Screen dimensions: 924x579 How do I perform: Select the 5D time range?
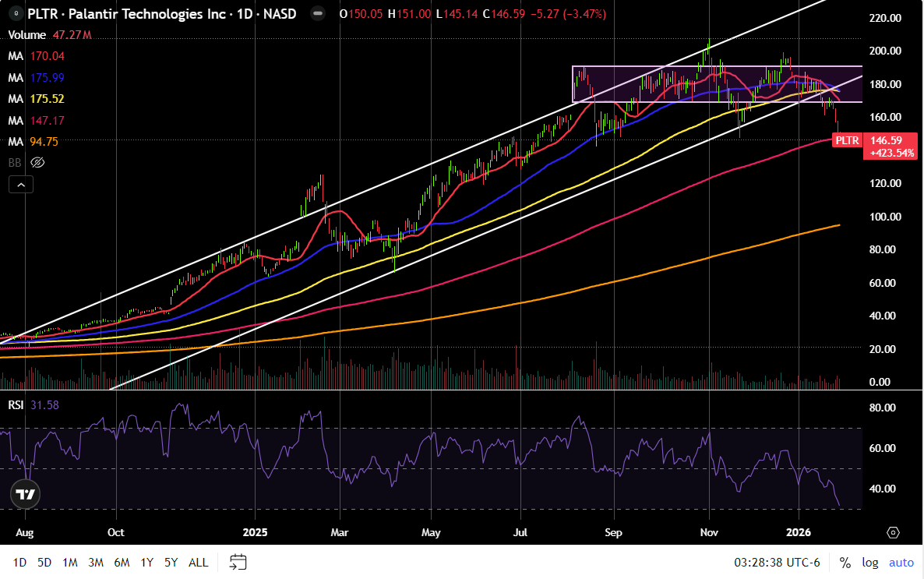[x=44, y=563]
